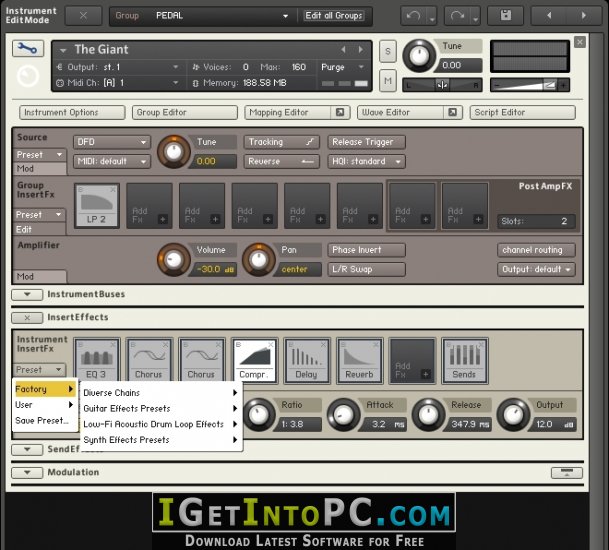Click the undo arrow button
The image size is (609, 550).
[x=413, y=16]
